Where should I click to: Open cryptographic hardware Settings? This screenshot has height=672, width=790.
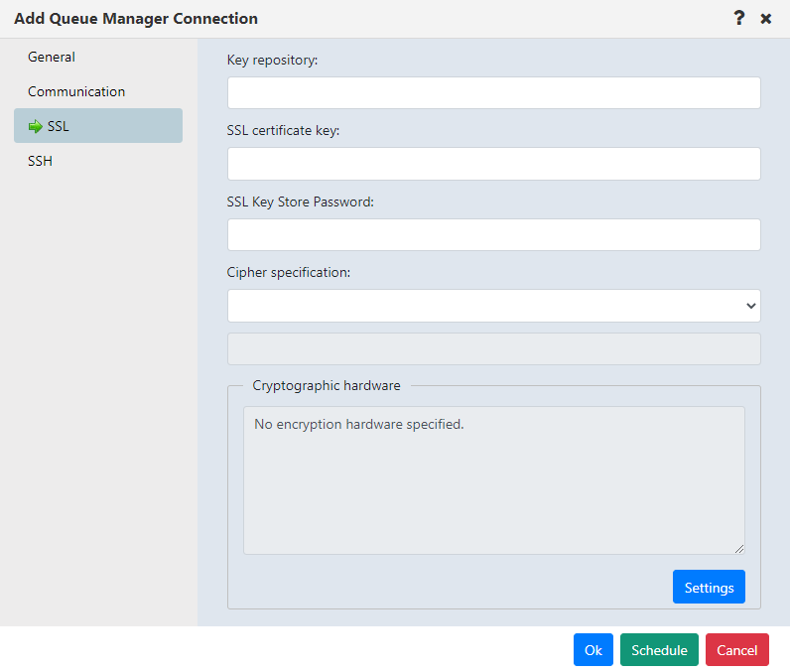[x=709, y=587]
